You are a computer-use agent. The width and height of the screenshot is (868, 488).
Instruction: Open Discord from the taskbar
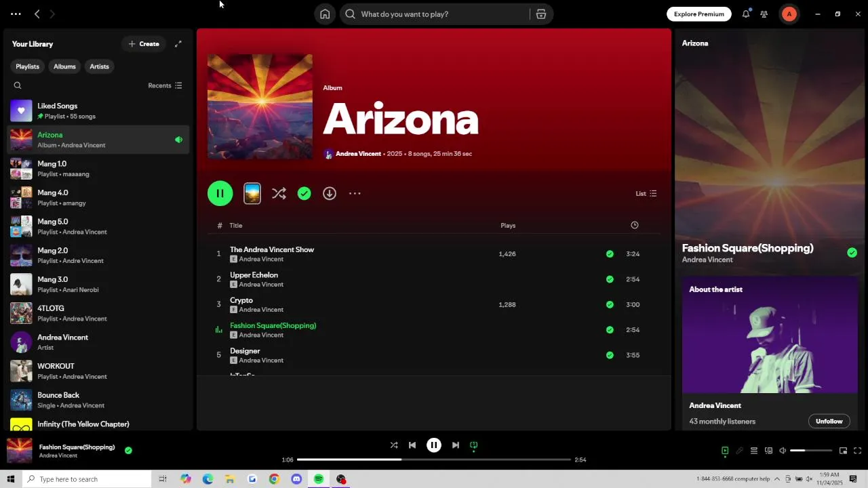click(296, 479)
